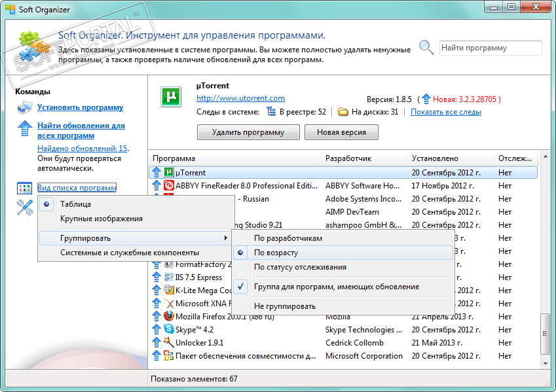The image size is (556, 392).
Task: Select the Крупные изображения view option
Action: 136,219
